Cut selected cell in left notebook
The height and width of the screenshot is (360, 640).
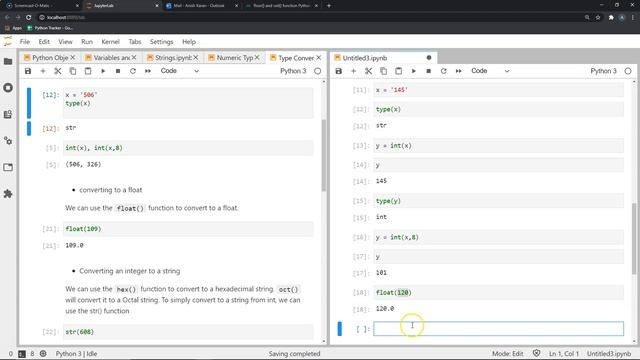tap(58, 71)
